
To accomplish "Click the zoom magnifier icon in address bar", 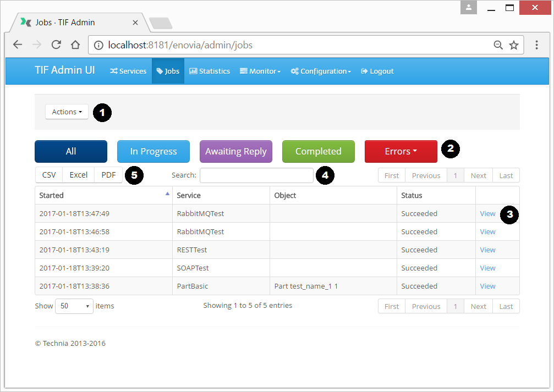I will pos(498,45).
